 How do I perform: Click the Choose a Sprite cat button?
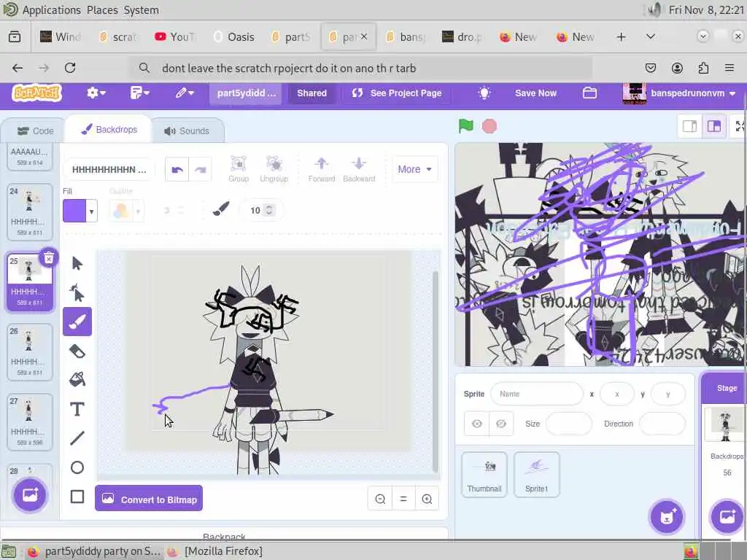tap(667, 517)
